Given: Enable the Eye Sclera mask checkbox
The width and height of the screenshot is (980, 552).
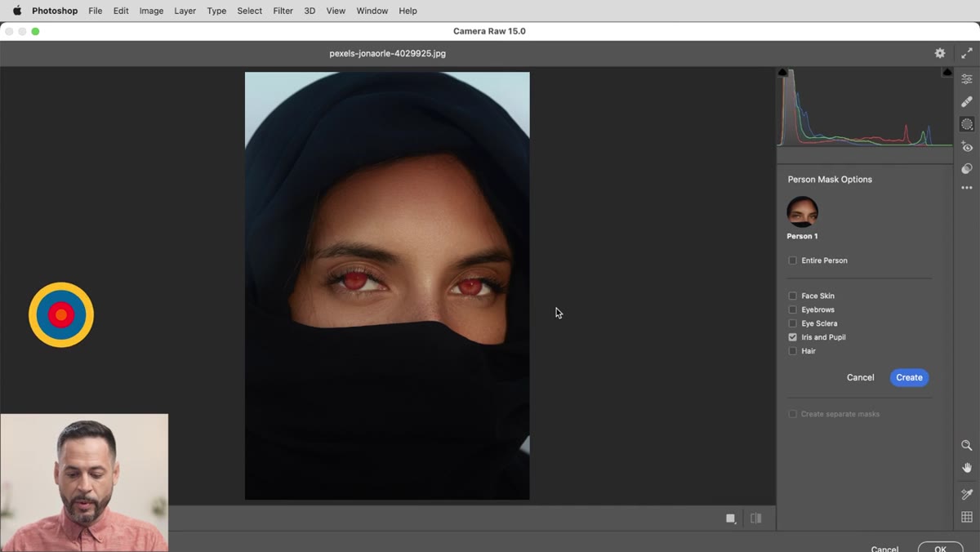Looking at the screenshot, I should pyautogui.click(x=792, y=323).
